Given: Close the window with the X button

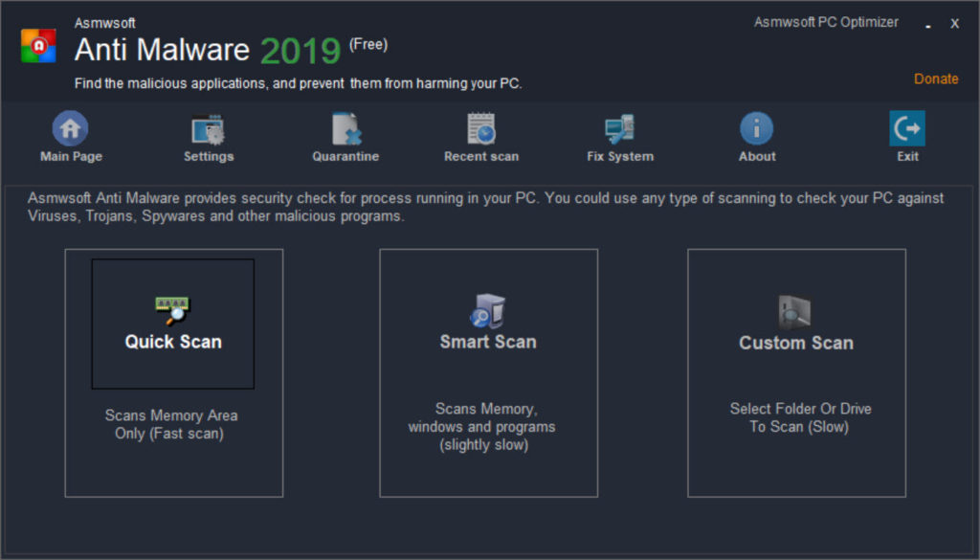Looking at the screenshot, I should (954, 24).
